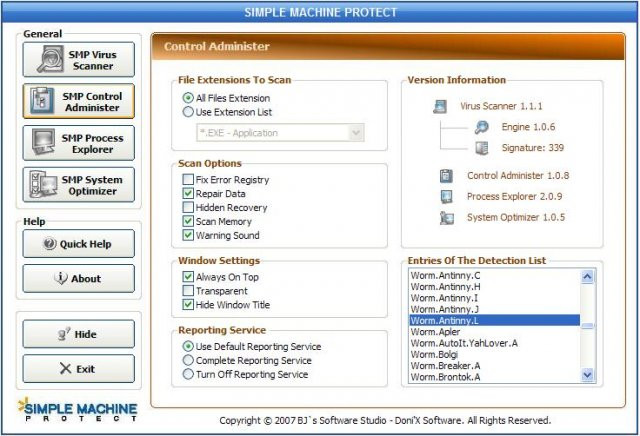This screenshot has height=436, width=640.
Task: Select Worm.Breaker.A entry
Action: (494, 365)
